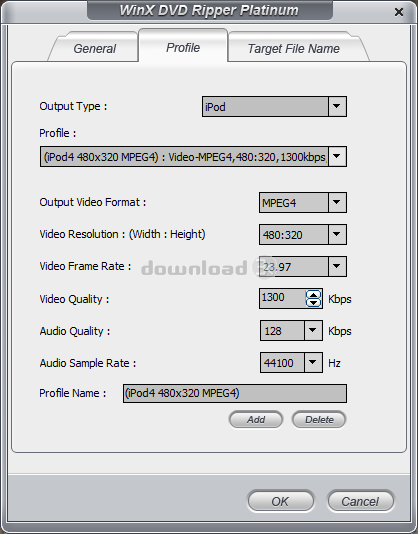418x534 pixels.
Task: Click the Video Quality 1300 value field
Action: click(x=283, y=298)
